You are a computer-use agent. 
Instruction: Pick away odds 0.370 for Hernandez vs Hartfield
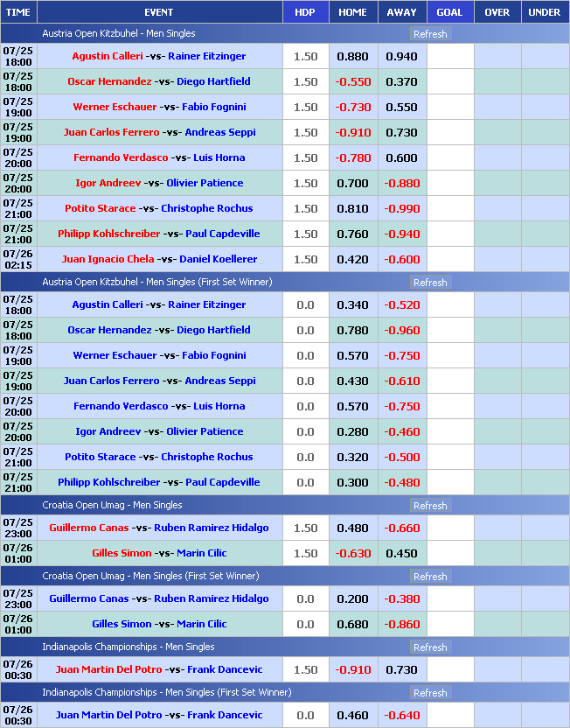401,81
